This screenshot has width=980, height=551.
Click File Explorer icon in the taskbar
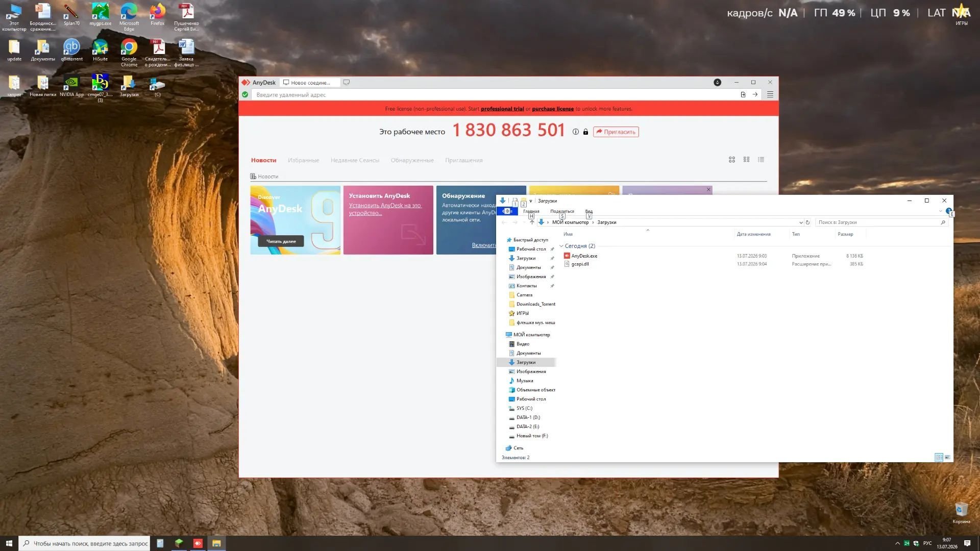point(216,543)
